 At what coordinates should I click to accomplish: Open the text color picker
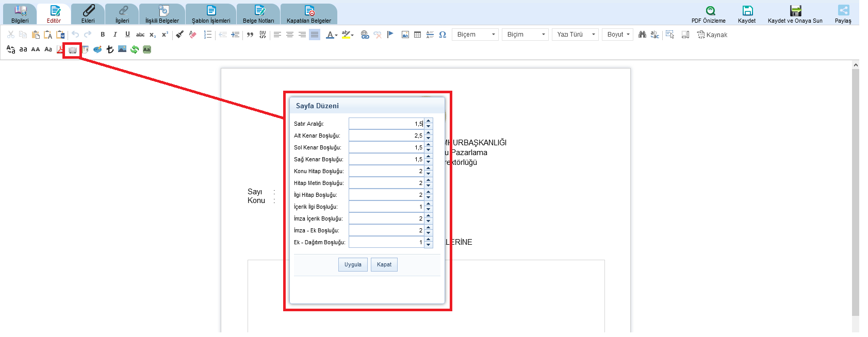(332, 35)
